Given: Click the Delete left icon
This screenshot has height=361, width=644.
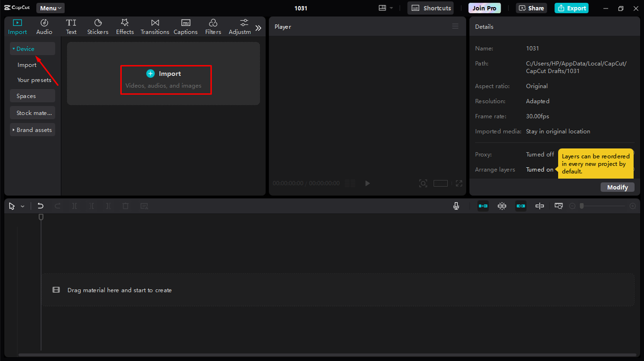Looking at the screenshot, I should tap(92, 206).
